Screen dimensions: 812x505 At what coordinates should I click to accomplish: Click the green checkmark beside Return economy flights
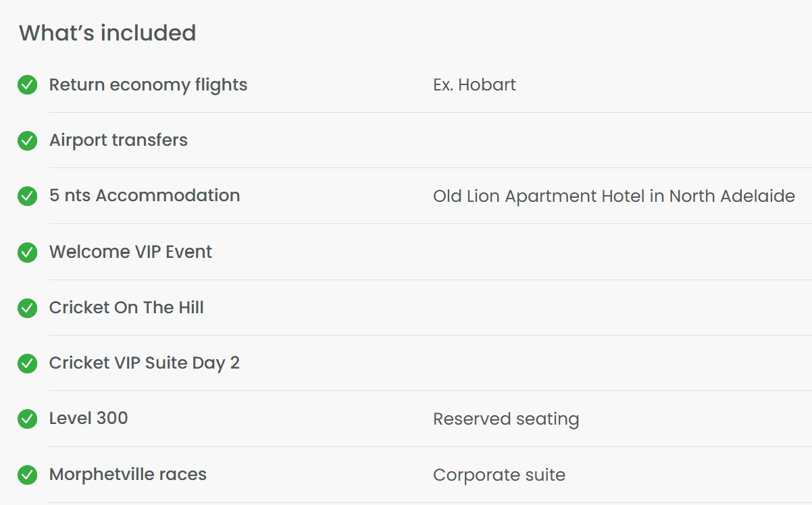27,85
